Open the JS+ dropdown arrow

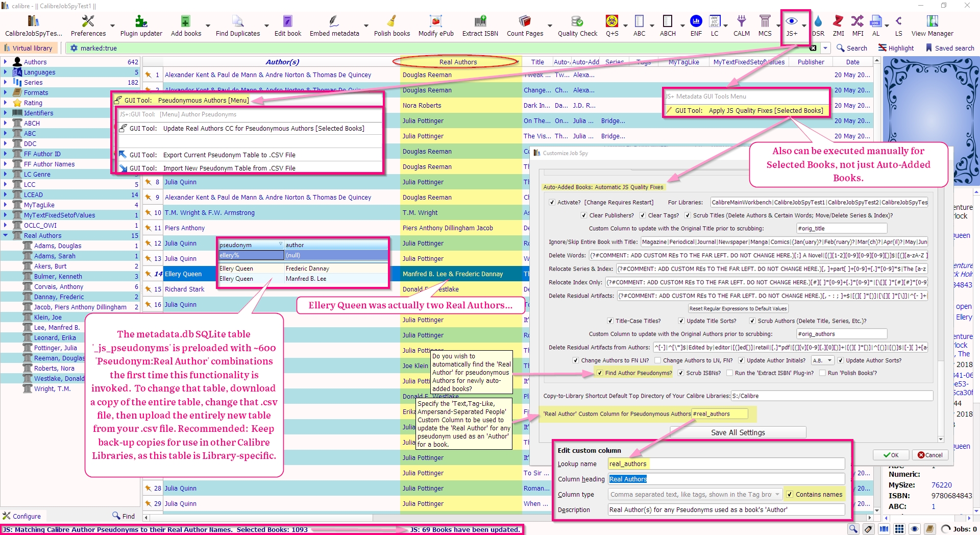tap(804, 26)
